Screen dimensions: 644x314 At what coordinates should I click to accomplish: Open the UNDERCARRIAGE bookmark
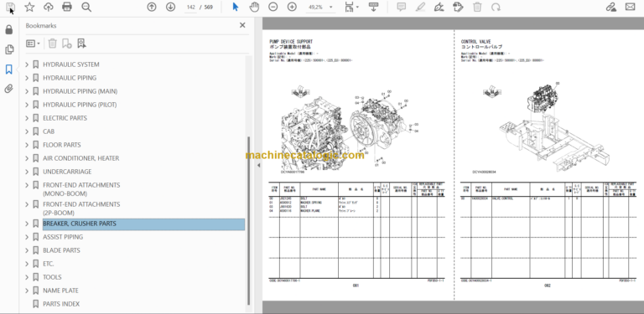[x=67, y=172]
